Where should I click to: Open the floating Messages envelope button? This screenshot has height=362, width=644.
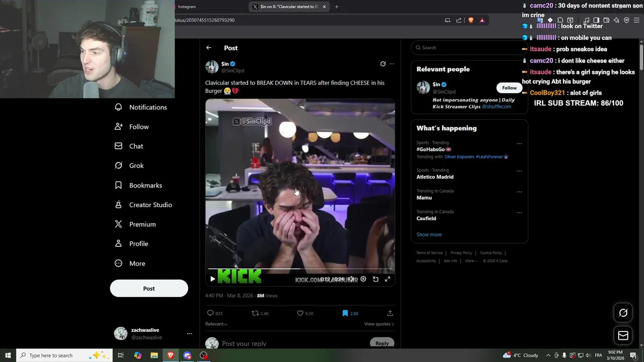click(x=623, y=335)
